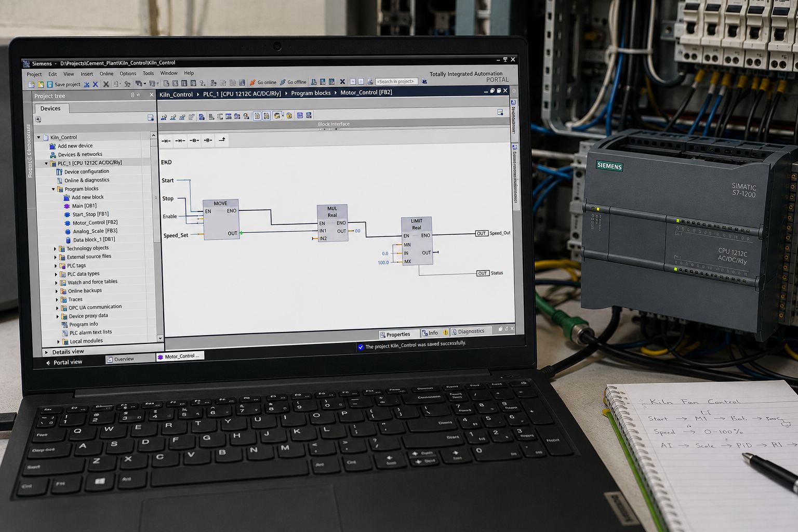Screen dimensions: 798x532
Task: Insert a normally open contact
Action: (166, 141)
